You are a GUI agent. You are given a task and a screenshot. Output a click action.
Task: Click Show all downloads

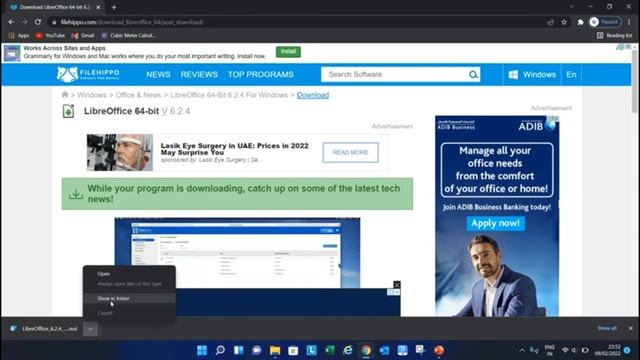click(x=607, y=328)
